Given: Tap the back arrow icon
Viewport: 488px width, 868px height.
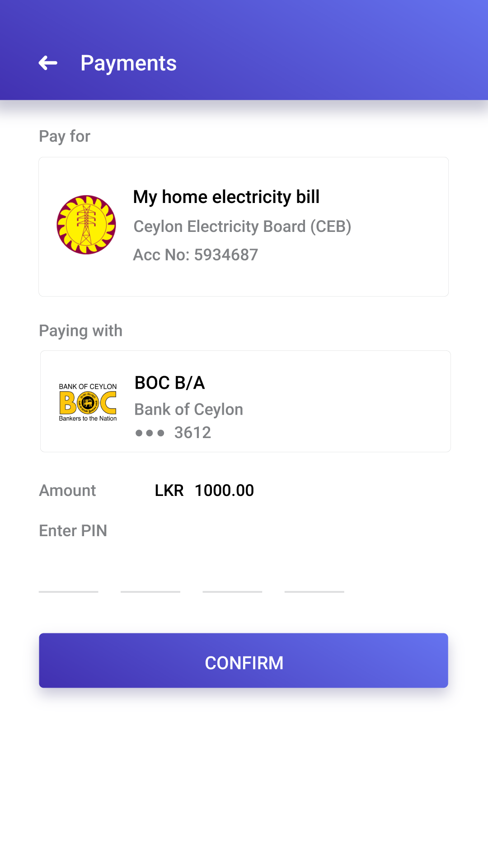Looking at the screenshot, I should [48, 63].
